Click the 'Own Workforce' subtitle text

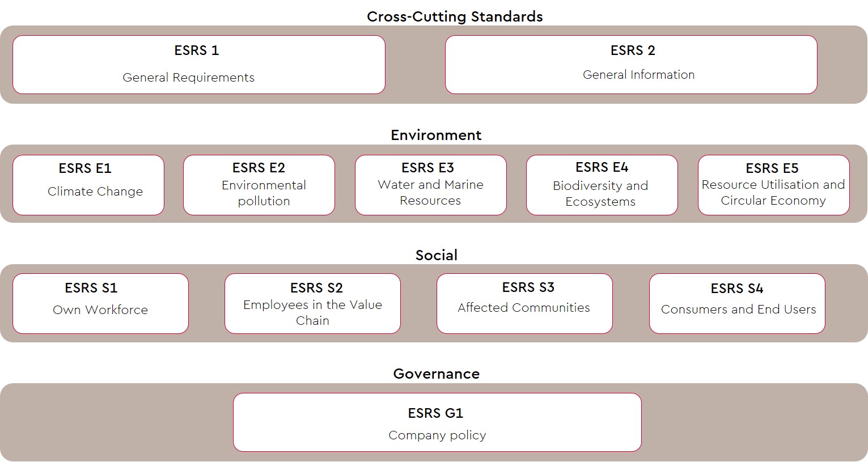point(100,310)
